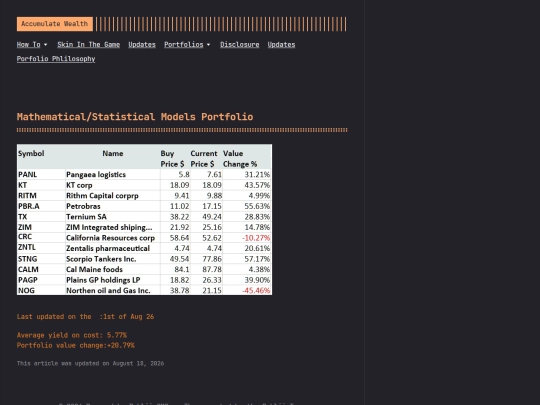Click the Portfolio value change:+20.79% line
Screen dimensions: 540x405
[x=76, y=345]
